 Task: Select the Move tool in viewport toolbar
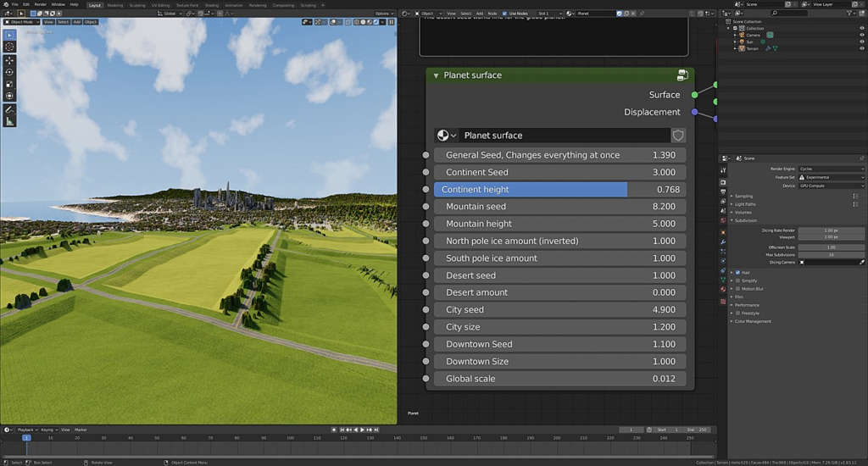click(9, 60)
